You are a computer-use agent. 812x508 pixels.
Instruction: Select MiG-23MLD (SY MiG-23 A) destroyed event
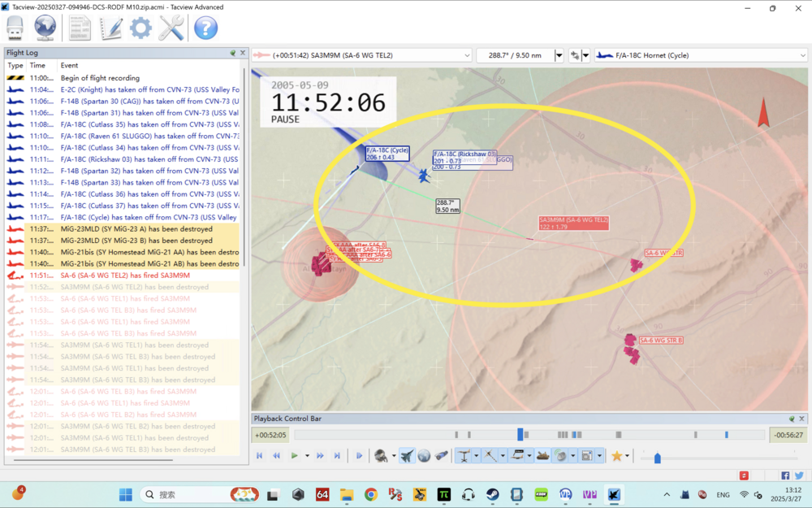(x=123, y=229)
